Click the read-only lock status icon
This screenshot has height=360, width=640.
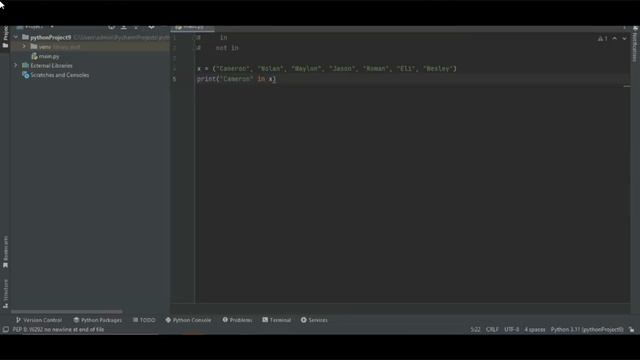[631, 329]
